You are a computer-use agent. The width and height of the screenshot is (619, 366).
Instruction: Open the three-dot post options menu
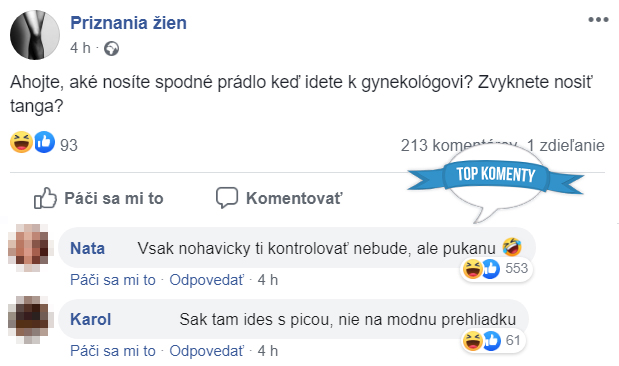[598, 19]
